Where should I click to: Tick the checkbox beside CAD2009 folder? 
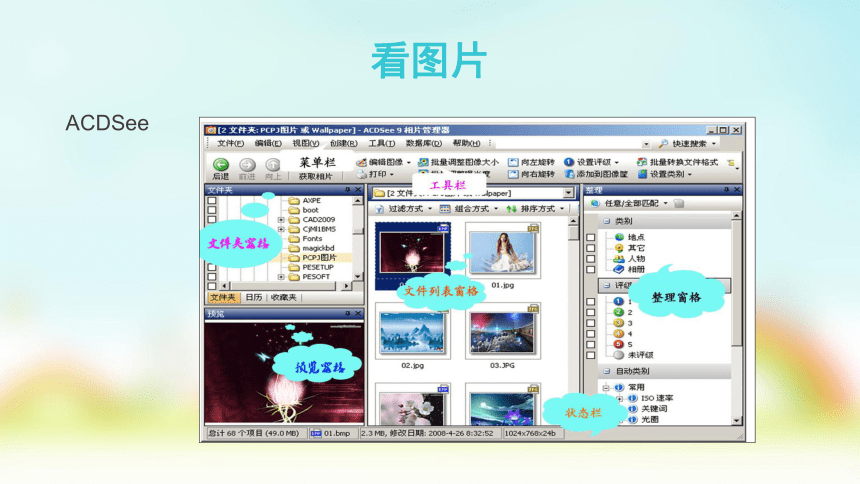pyautogui.click(x=212, y=220)
